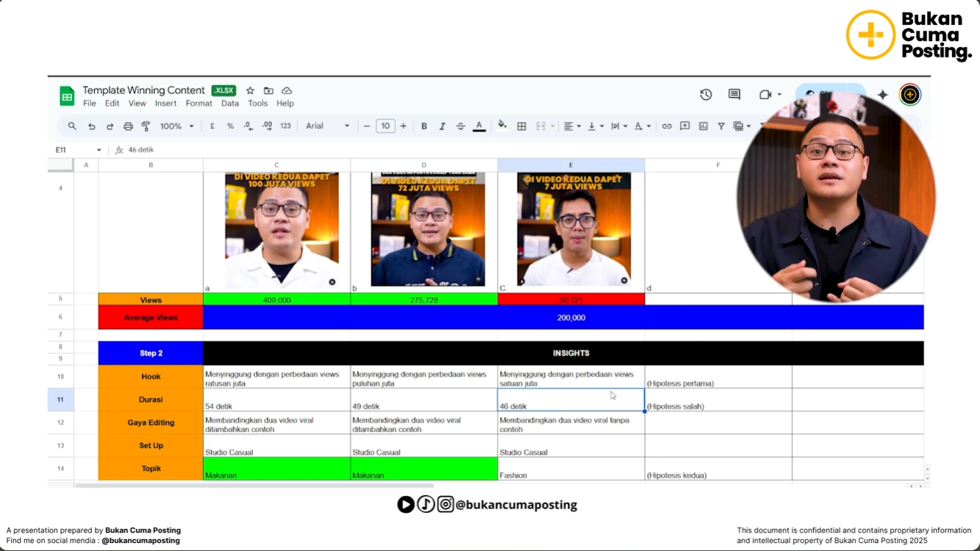Open the Tools menu
This screenshot has width=980, height=551.
coord(258,104)
